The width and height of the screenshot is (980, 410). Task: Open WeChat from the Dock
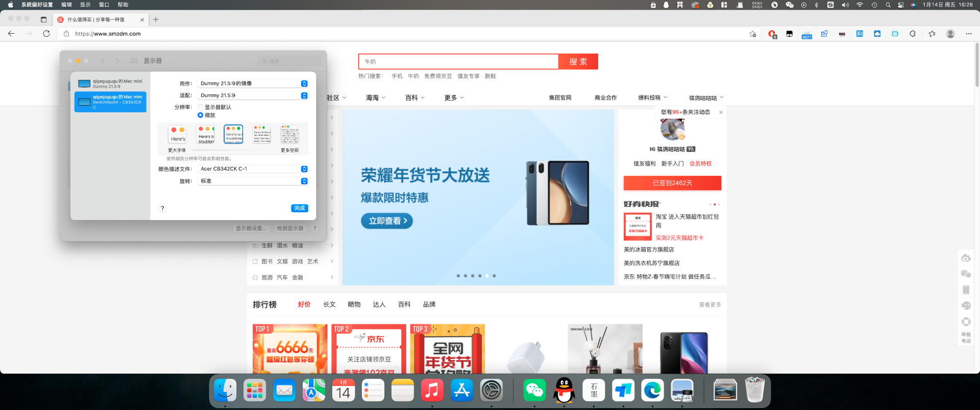pos(534,391)
